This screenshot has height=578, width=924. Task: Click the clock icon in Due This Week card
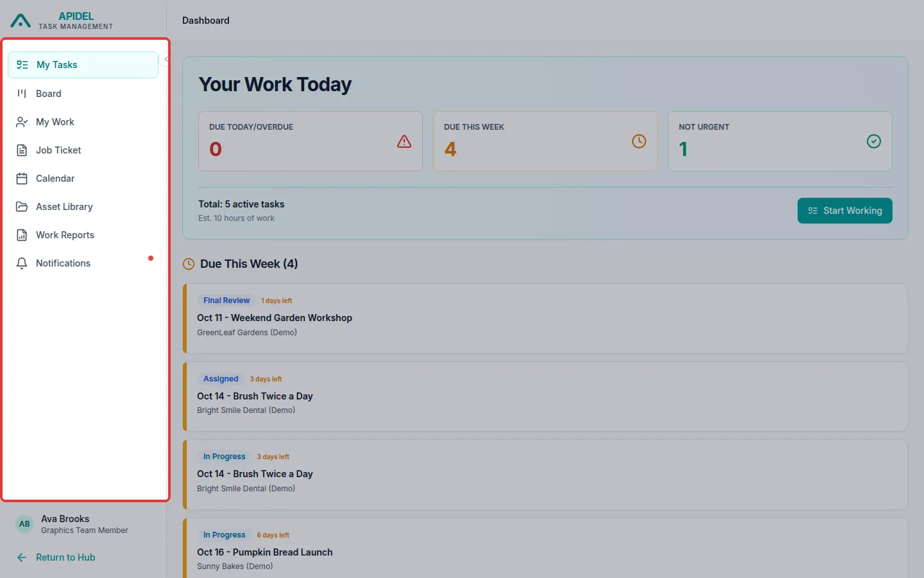[639, 141]
